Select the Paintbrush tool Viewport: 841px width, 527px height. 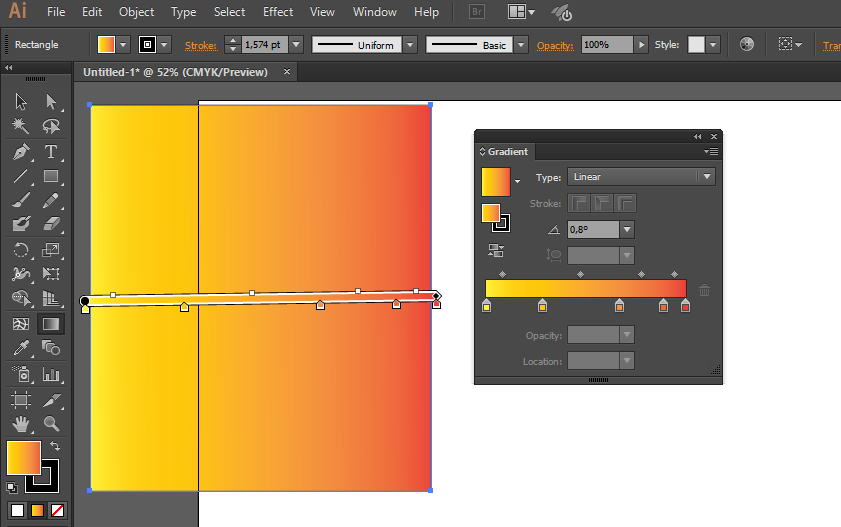(21, 200)
